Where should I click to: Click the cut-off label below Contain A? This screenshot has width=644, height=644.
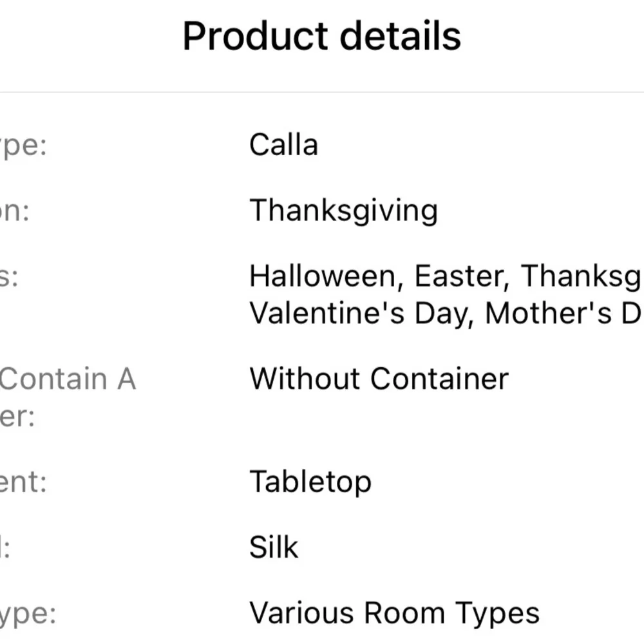(17, 416)
